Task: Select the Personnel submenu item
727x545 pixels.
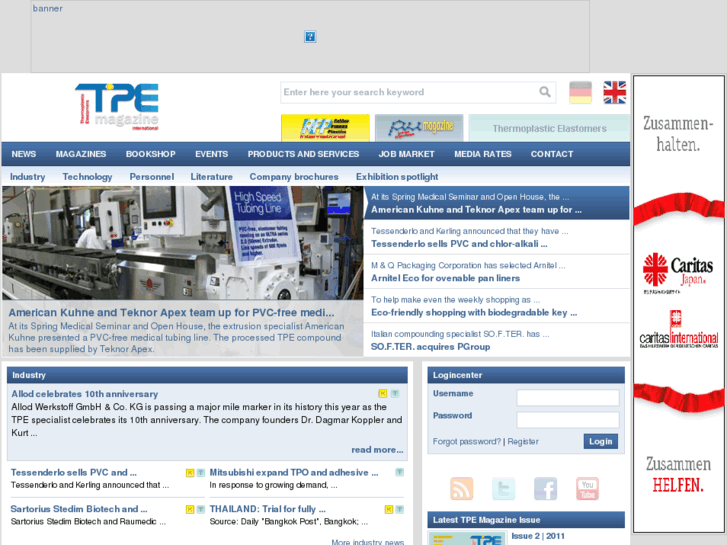Action: pos(152,177)
